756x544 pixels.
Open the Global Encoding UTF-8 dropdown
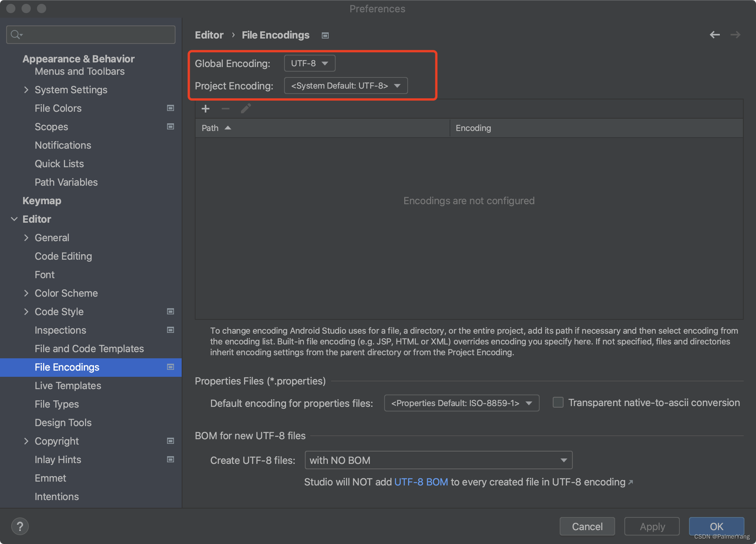click(309, 63)
